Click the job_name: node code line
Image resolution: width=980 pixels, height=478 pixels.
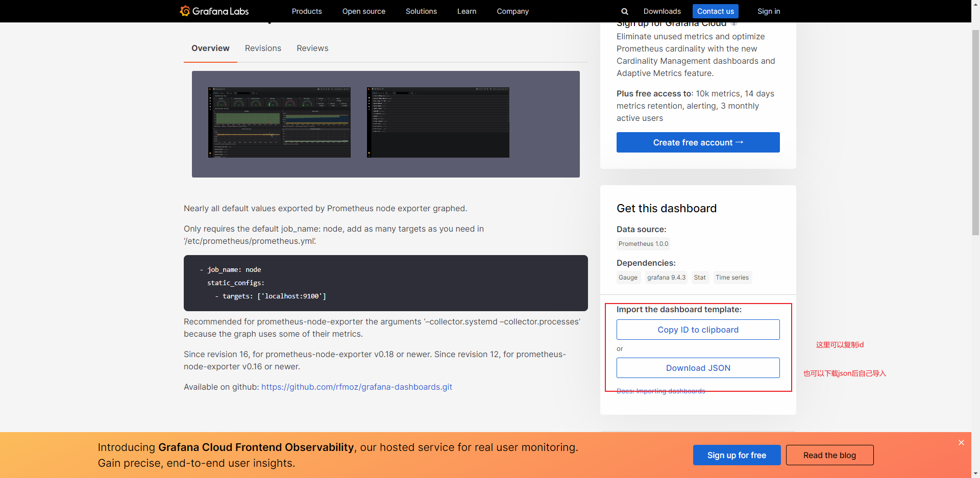click(230, 269)
